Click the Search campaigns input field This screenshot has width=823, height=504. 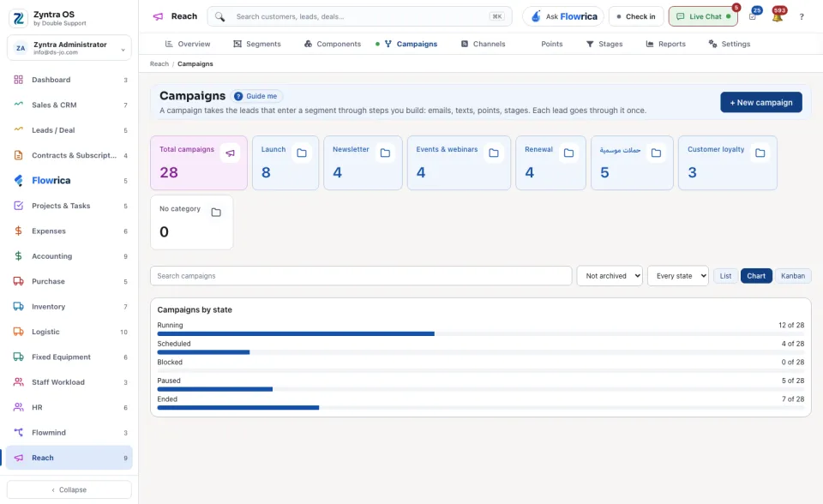pos(361,276)
